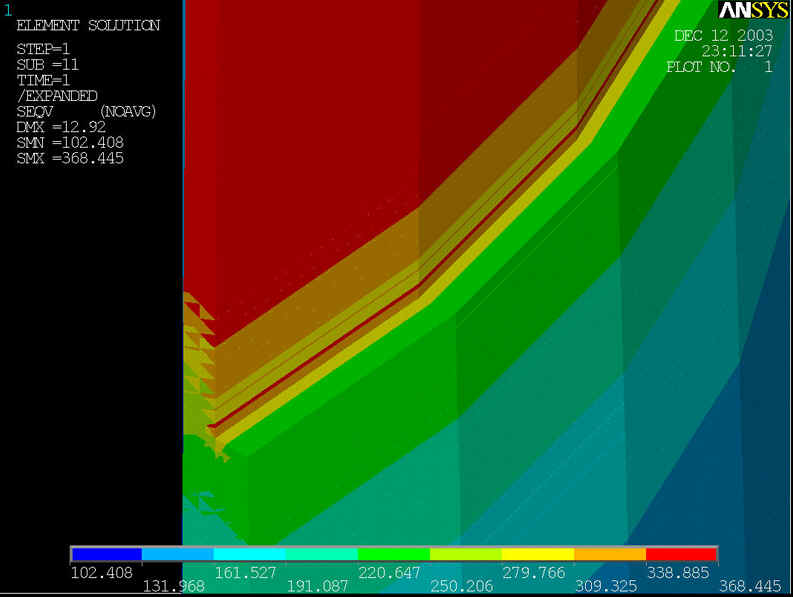Select the orange legend swatch at 309.325
The height and width of the screenshot is (597, 793).
point(610,554)
